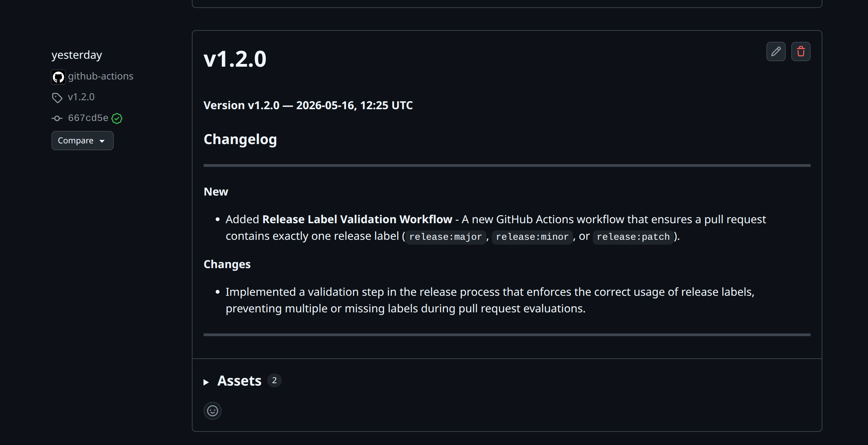Edit the v1.2.0 release with pencil icon
Image resolution: width=868 pixels, height=445 pixels.
click(x=776, y=51)
